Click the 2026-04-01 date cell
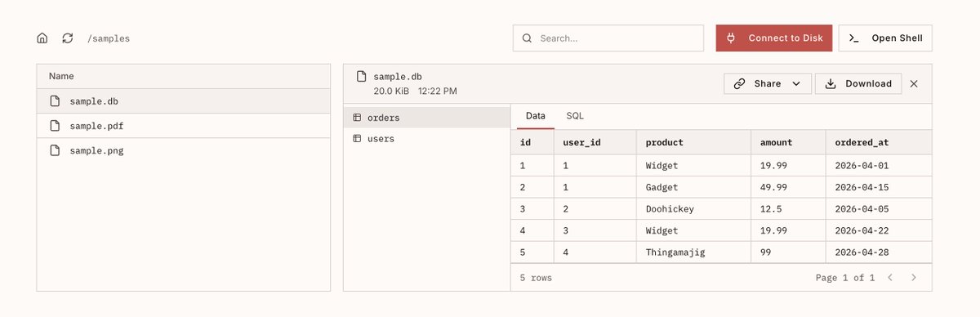Image resolution: width=980 pixels, height=317 pixels. [x=879, y=166]
